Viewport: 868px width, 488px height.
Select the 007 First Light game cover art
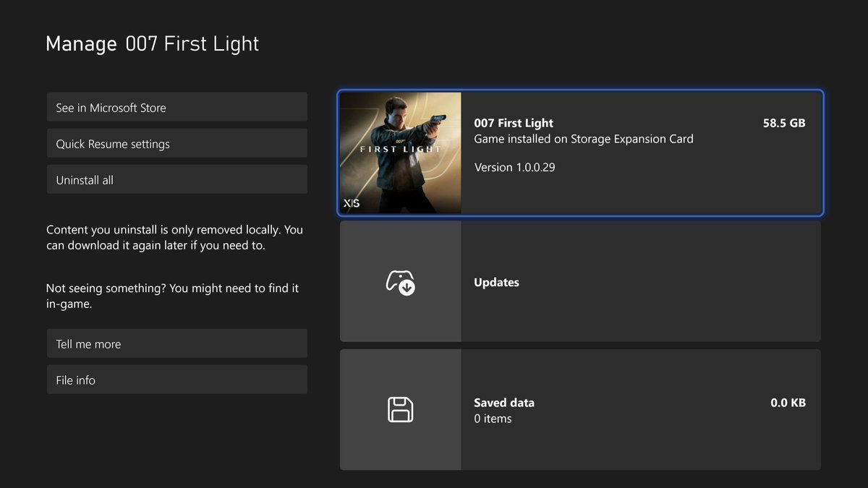tap(400, 153)
